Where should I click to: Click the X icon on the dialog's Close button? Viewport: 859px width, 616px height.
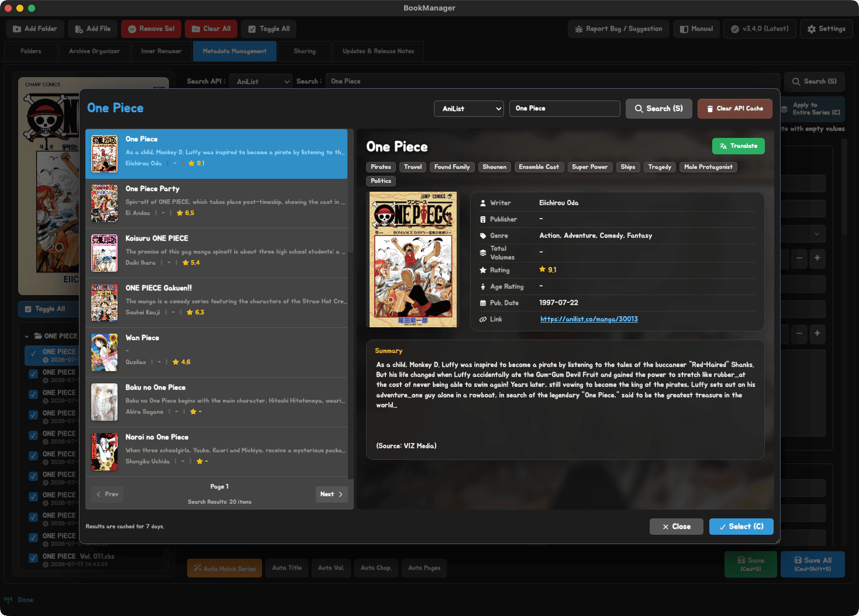pyautogui.click(x=665, y=527)
